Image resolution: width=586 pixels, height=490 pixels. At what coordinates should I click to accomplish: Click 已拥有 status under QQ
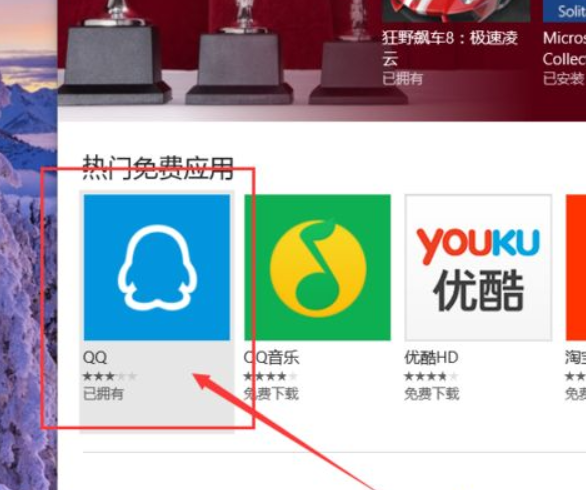(103, 394)
